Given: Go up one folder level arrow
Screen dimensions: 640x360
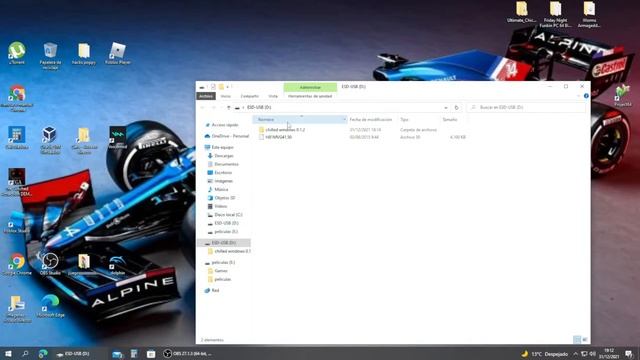Looking at the screenshot, I should point(229,107).
